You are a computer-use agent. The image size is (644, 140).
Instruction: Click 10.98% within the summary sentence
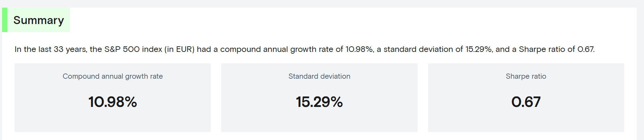click(360, 49)
